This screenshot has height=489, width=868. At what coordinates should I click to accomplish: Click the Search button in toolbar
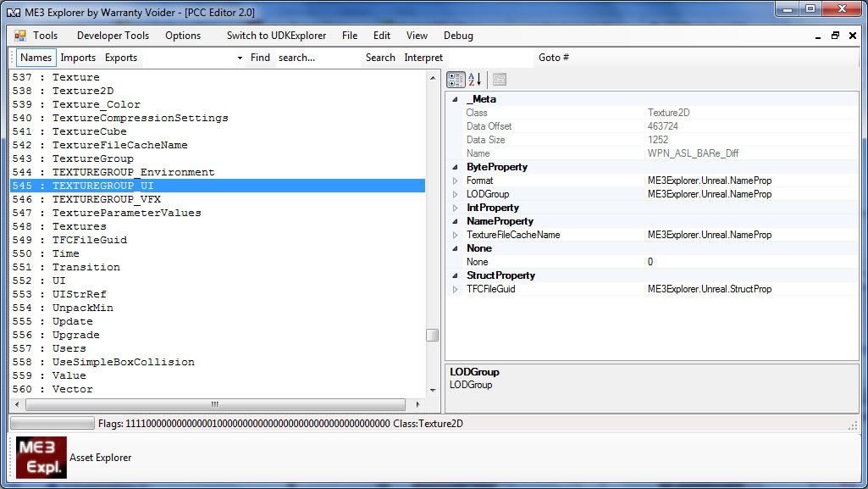[x=380, y=58]
